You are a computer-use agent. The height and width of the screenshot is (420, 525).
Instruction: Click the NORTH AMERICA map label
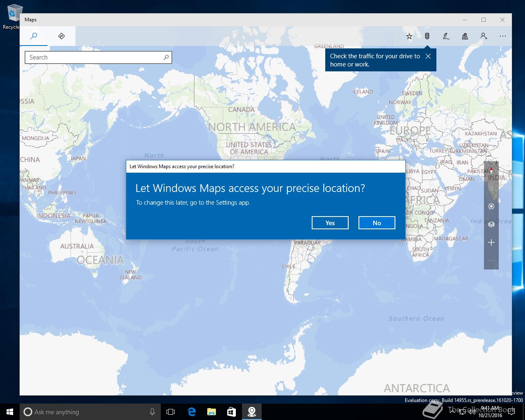pos(252,127)
